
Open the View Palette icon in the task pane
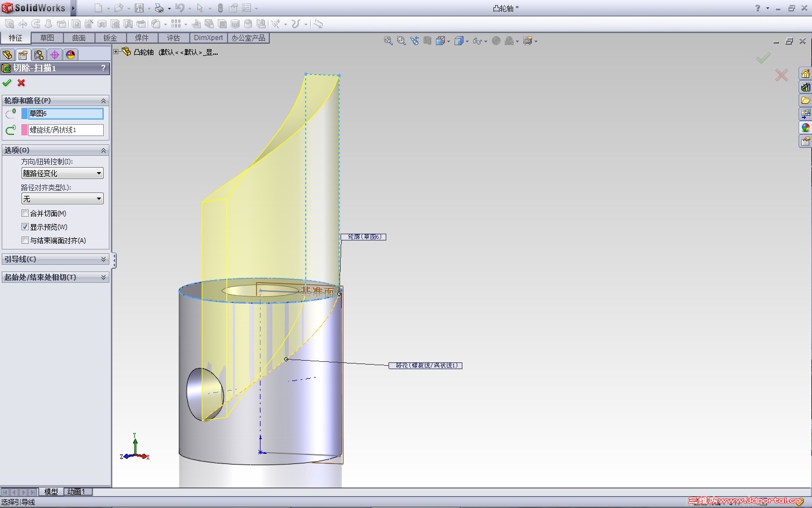805,114
